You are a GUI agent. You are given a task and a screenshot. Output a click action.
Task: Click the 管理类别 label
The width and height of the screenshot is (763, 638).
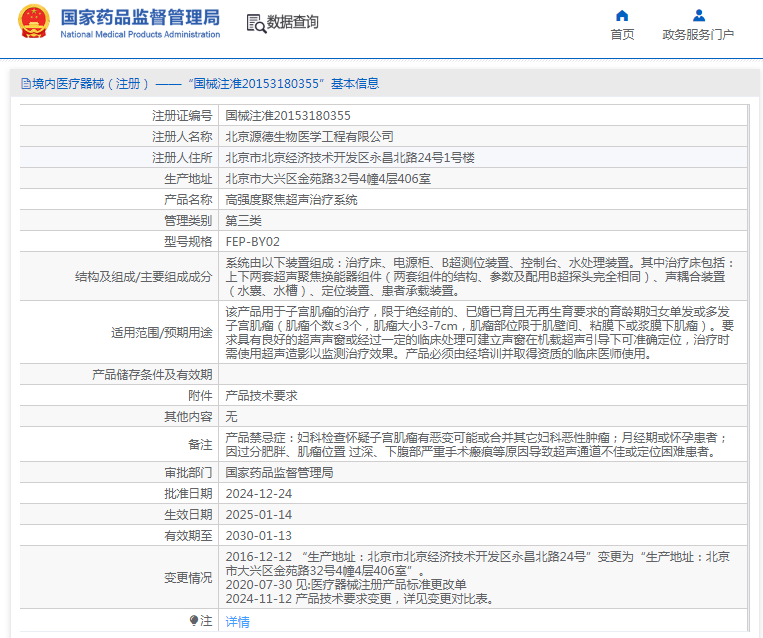pos(188,220)
